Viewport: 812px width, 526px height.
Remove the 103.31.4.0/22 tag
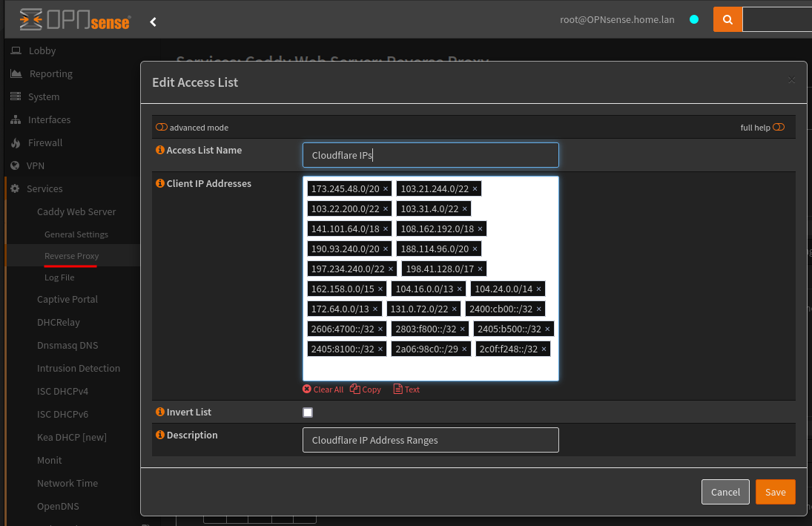click(464, 209)
